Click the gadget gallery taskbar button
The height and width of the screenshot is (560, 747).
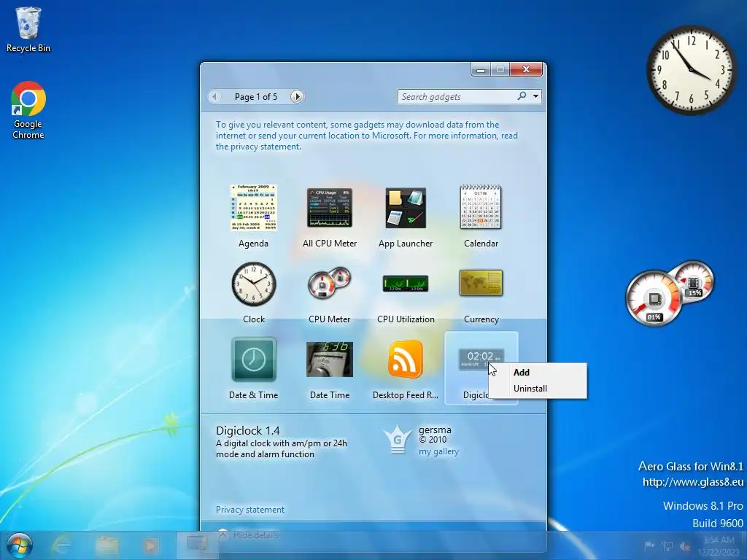tap(197, 545)
